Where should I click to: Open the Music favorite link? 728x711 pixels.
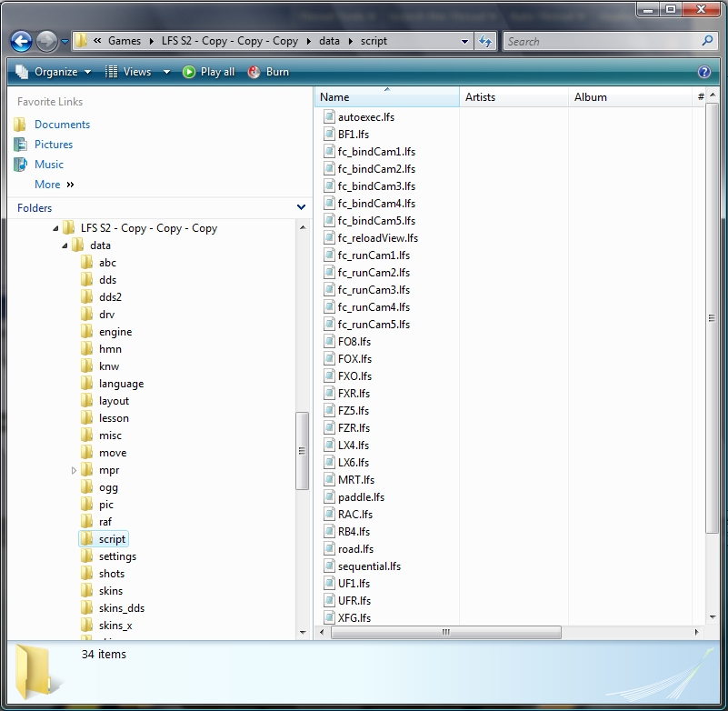point(49,165)
